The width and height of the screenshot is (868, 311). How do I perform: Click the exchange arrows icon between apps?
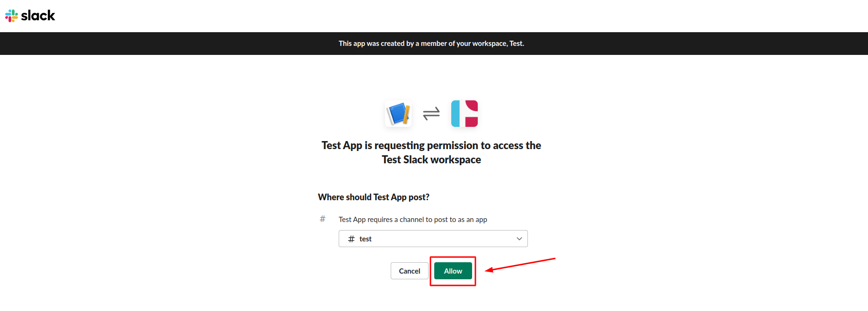point(431,114)
